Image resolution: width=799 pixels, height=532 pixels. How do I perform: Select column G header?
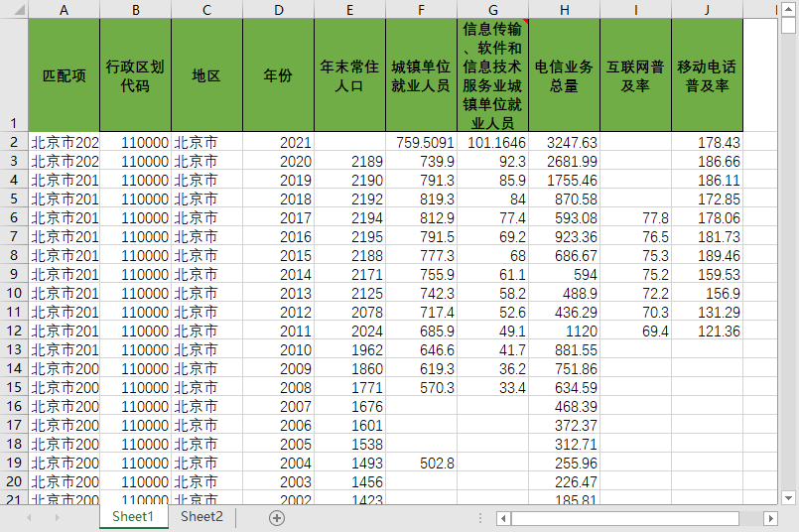(492, 10)
